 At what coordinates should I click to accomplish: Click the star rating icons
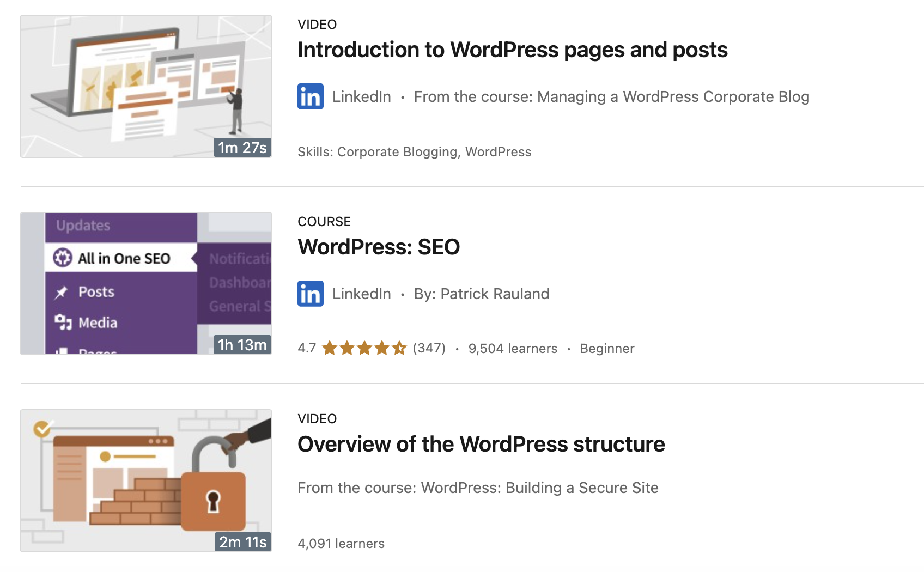click(364, 348)
